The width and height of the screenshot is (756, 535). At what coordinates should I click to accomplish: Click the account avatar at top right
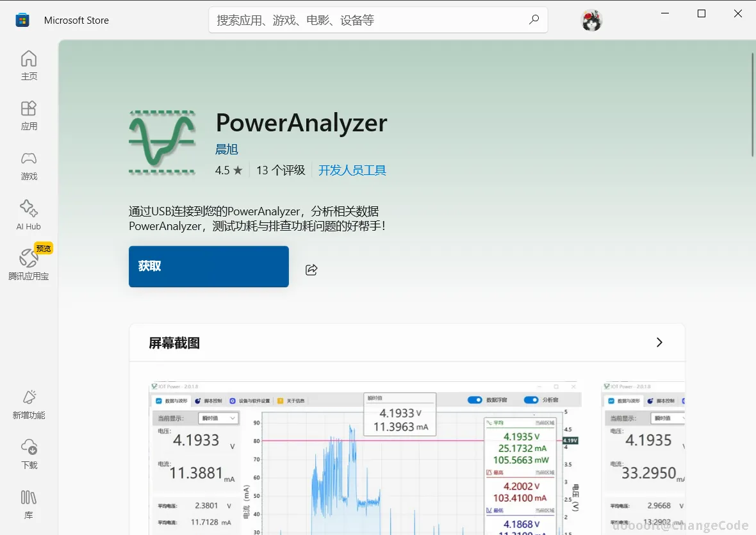click(591, 20)
